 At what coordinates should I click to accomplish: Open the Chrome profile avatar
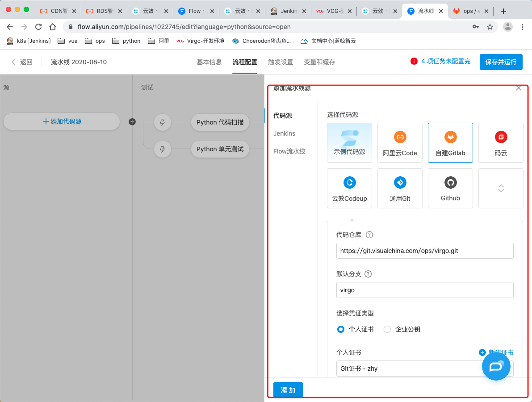coord(507,27)
